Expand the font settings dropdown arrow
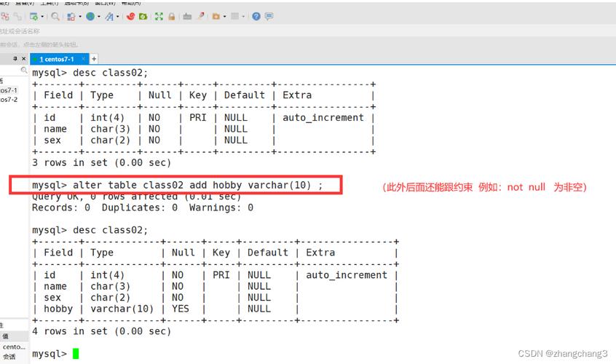The image size is (616, 364). point(117,17)
